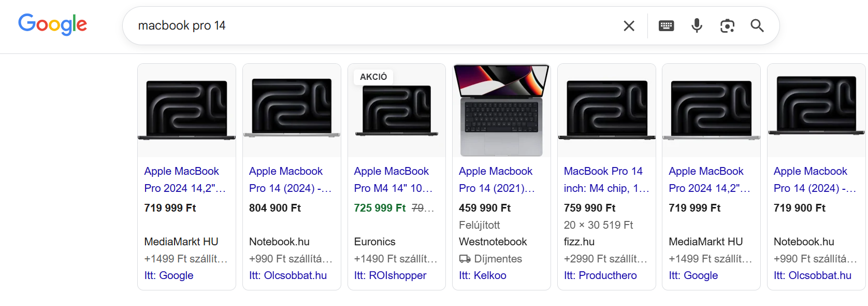Click the fizz.hu MacBook product thumbnail
The width and height of the screenshot is (868, 306).
606,110
